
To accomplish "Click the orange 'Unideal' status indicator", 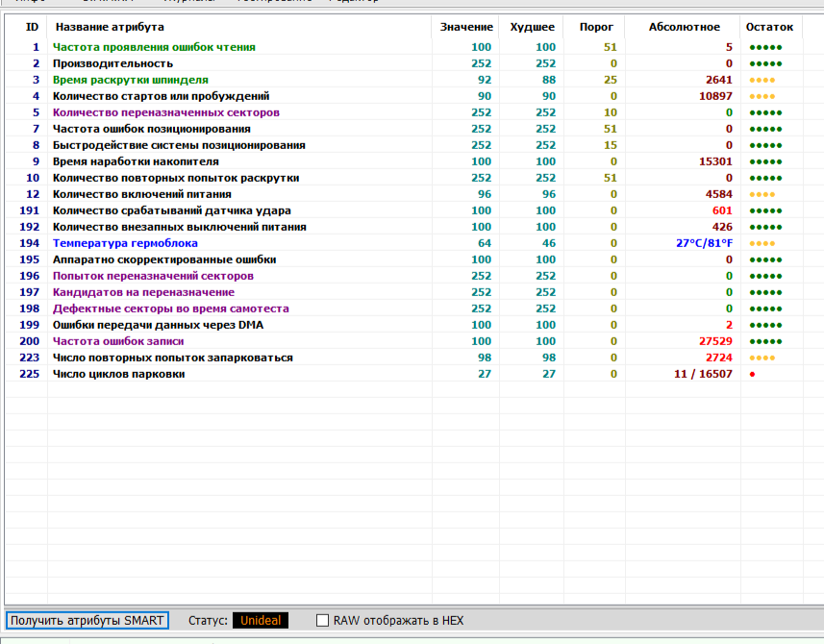I will click(x=260, y=620).
